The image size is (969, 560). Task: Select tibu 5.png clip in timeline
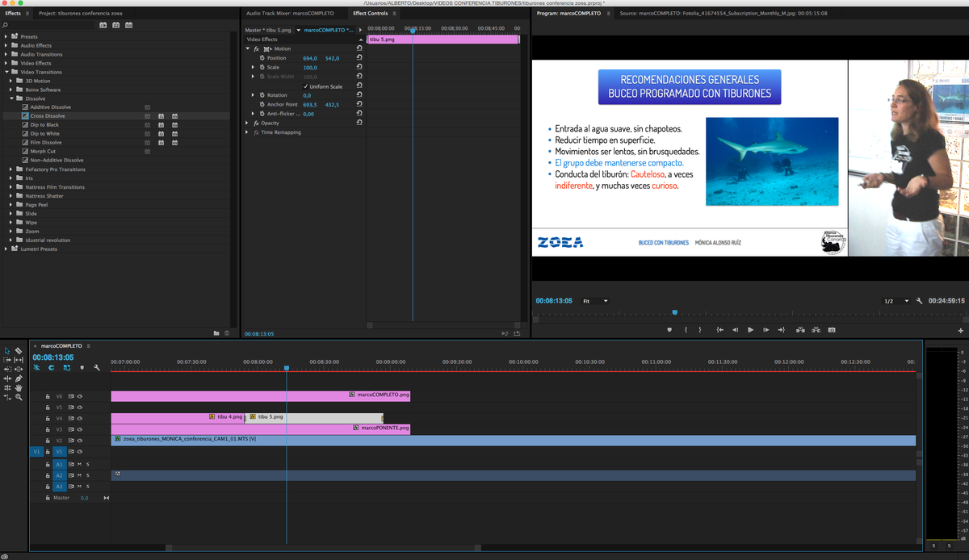[315, 418]
